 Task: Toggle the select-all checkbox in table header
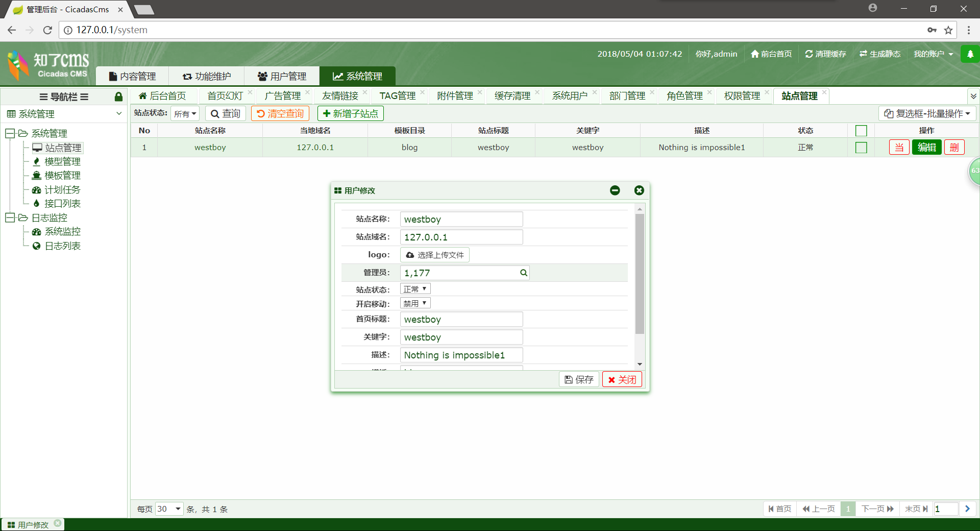[x=861, y=131]
